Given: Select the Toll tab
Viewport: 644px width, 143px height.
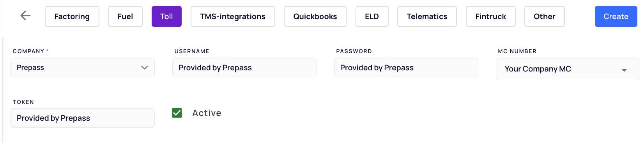Looking at the screenshot, I should (166, 16).
